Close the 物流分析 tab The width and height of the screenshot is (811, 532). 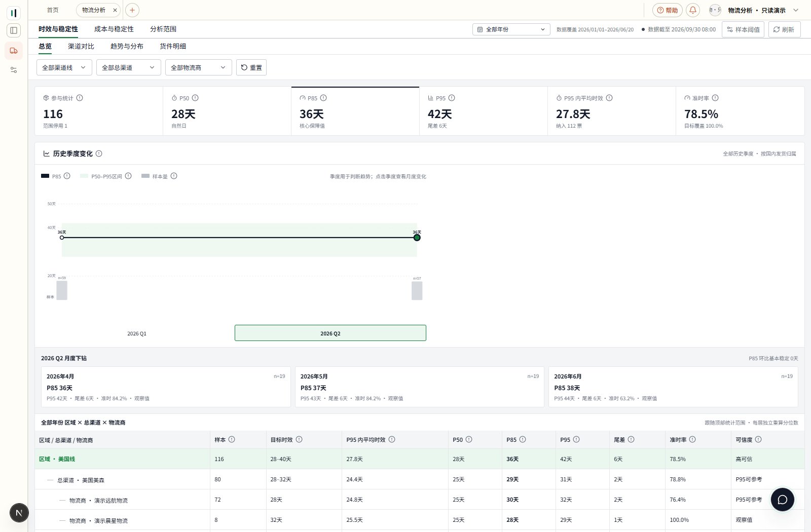[x=115, y=10]
